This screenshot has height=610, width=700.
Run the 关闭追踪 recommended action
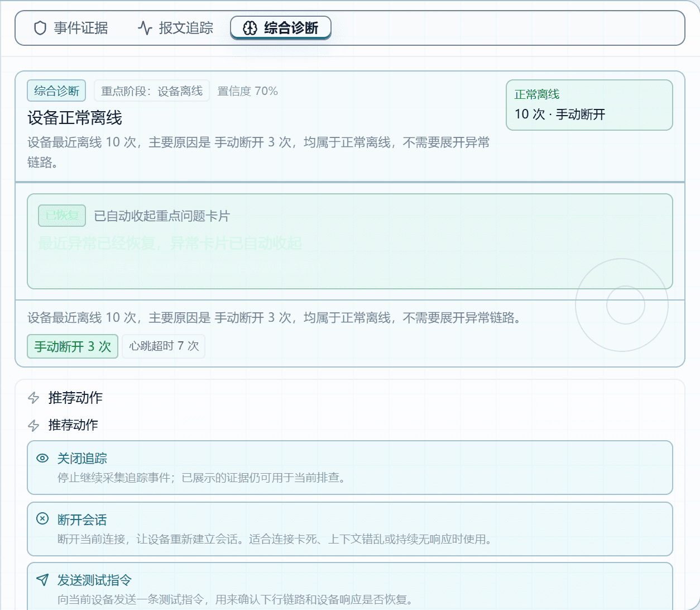pos(350,468)
